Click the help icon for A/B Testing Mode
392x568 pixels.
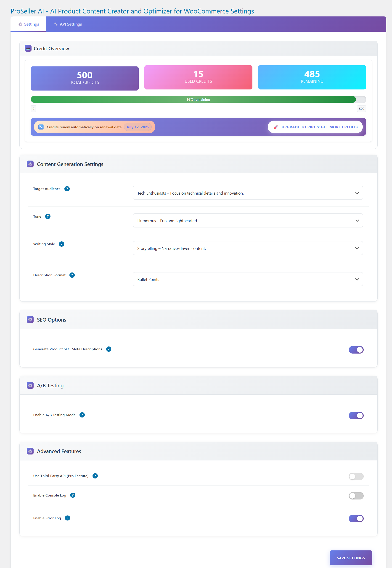point(82,415)
